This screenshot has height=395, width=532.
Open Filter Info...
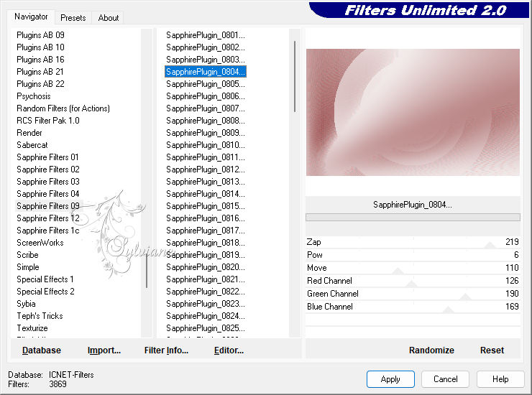tap(166, 350)
